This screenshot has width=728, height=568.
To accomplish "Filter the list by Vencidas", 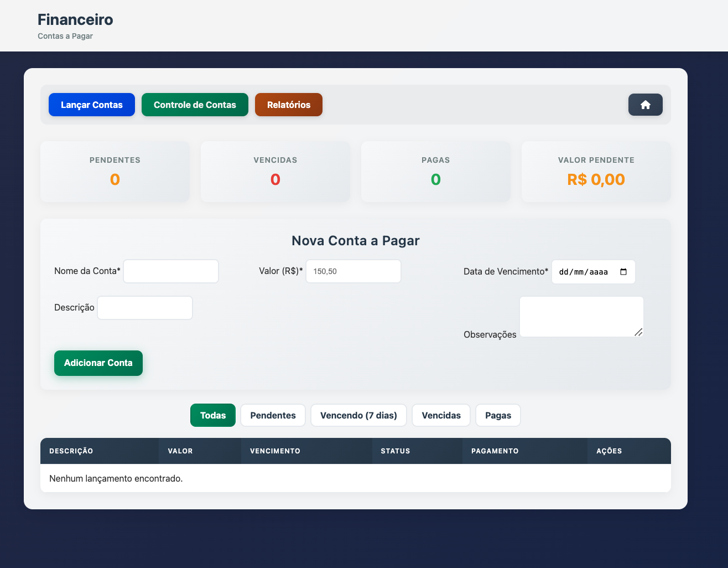I will [441, 415].
